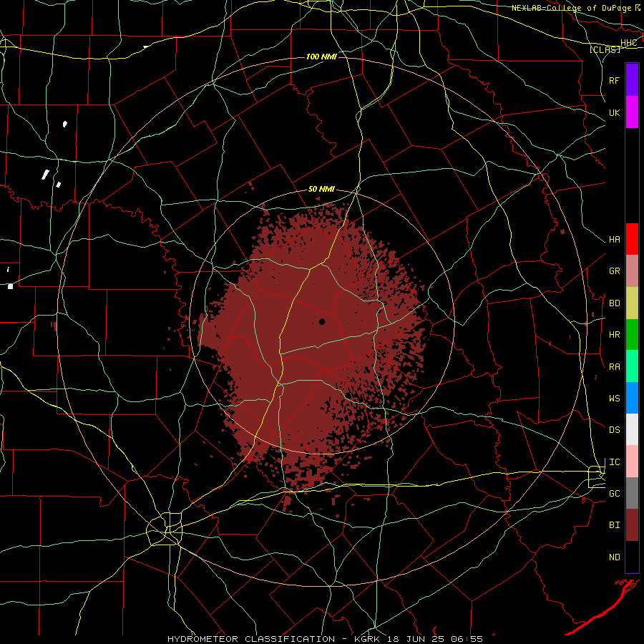Choose the "RA" legend label
Viewport: 644px width, 644px height.
(x=614, y=367)
